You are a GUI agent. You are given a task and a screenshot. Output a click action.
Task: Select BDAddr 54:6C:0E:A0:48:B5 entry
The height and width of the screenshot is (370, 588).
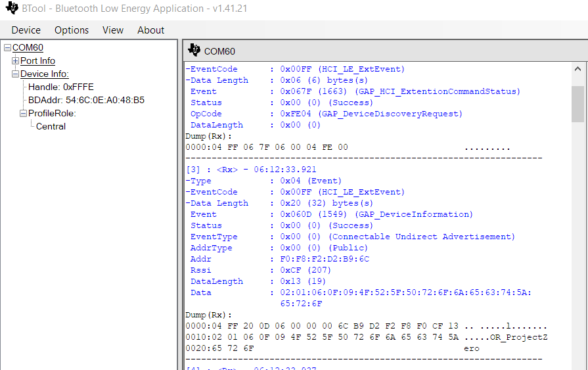pyautogui.click(x=86, y=100)
